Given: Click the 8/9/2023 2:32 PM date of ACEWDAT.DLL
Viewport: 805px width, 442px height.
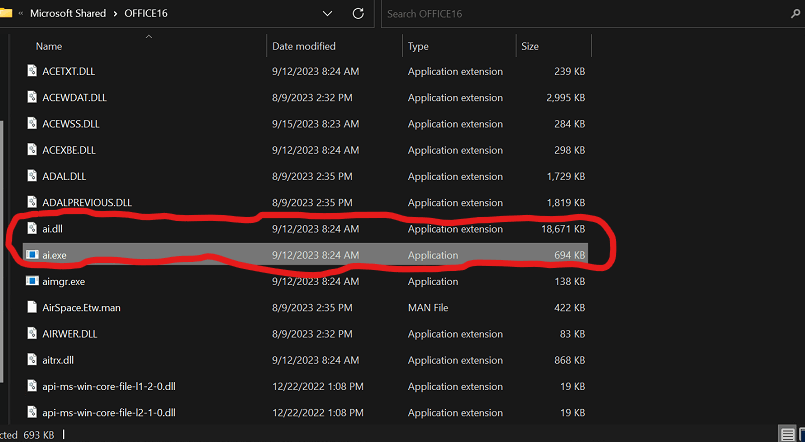Looking at the screenshot, I should pos(312,98).
